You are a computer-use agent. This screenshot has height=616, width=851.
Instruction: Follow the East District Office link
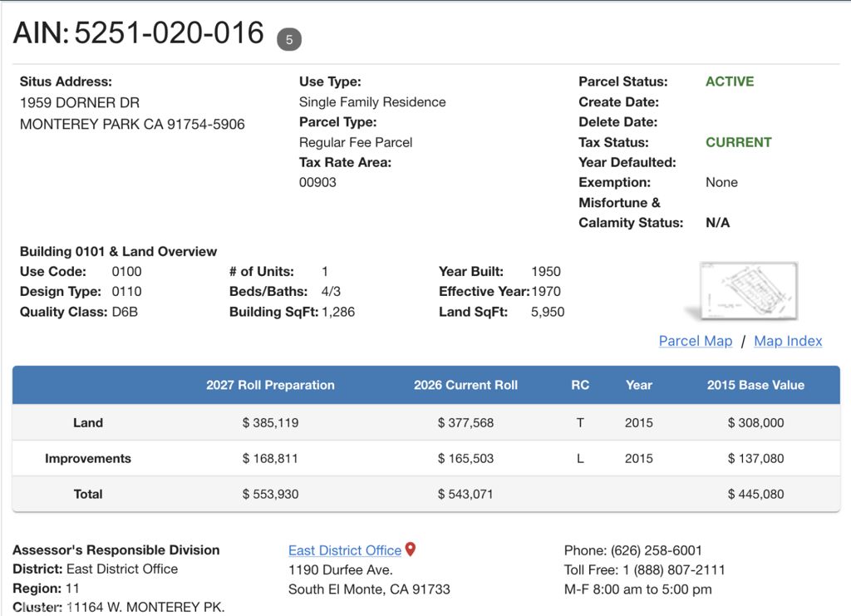point(345,550)
